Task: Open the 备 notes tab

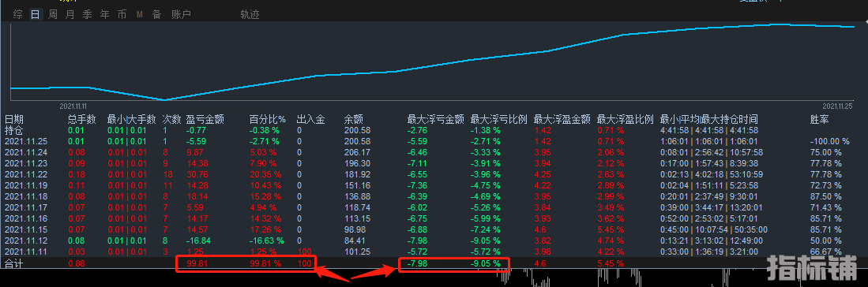Action: [x=156, y=15]
